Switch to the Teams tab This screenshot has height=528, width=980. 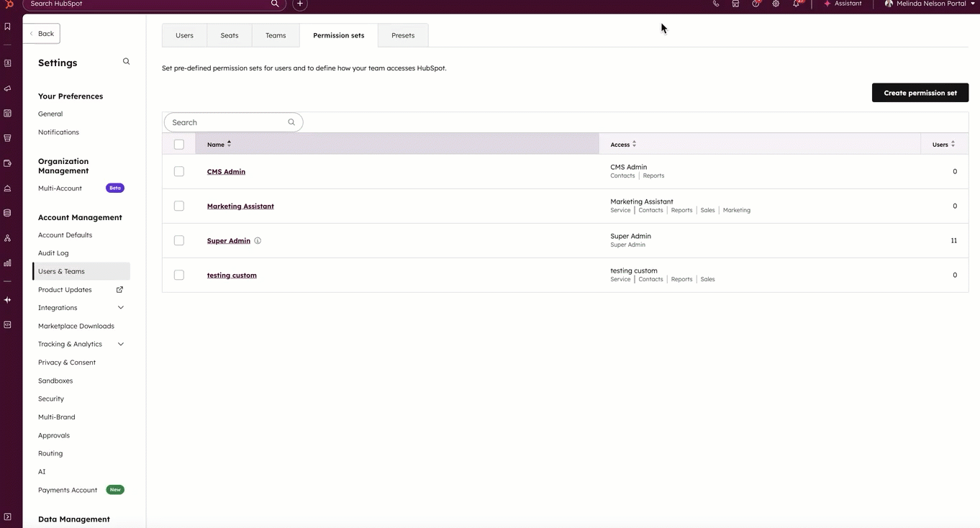(276, 35)
